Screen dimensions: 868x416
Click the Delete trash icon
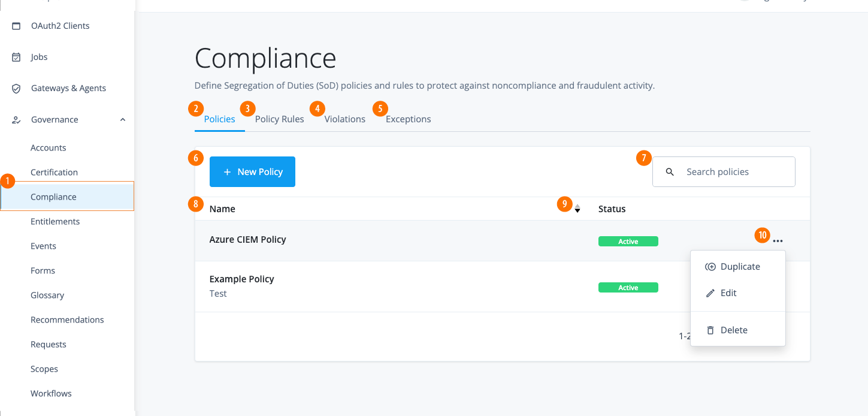(x=710, y=330)
